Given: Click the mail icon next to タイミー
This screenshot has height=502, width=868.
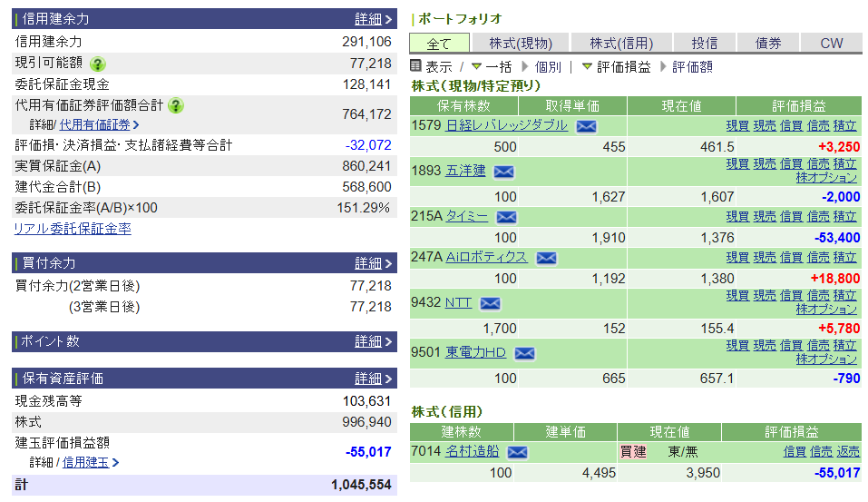Looking at the screenshot, I should [506, 217].
